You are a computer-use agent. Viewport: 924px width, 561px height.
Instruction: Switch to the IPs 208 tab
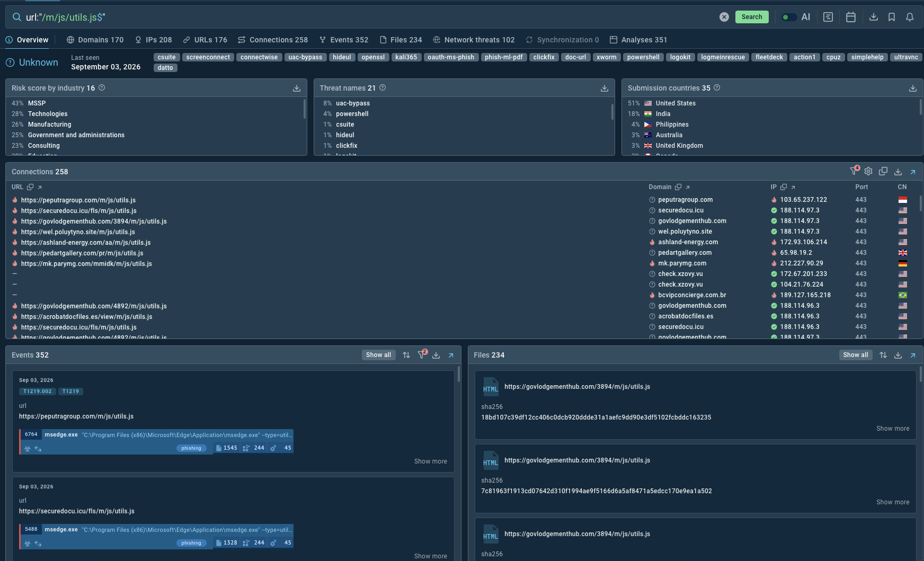point(153,40)
